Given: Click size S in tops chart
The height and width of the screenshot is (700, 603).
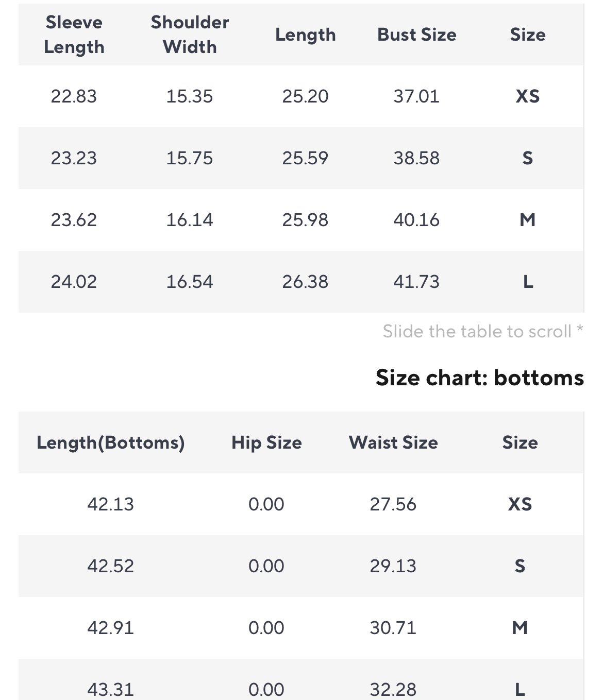Looking at the screenshot, I should coord(528,158).
